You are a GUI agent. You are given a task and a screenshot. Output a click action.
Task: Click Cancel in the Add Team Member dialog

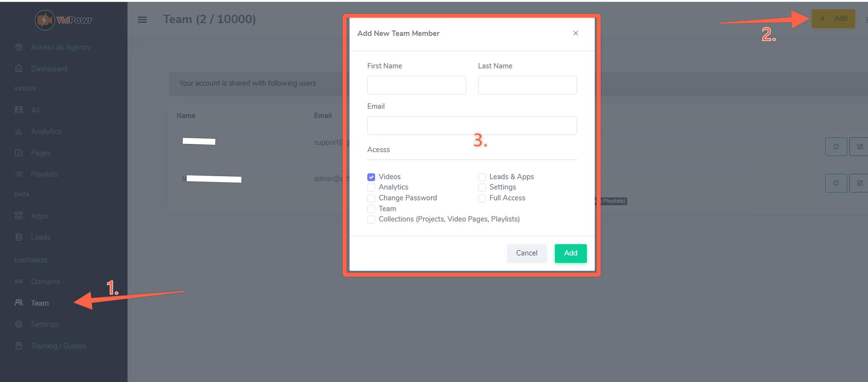[527, 253]
